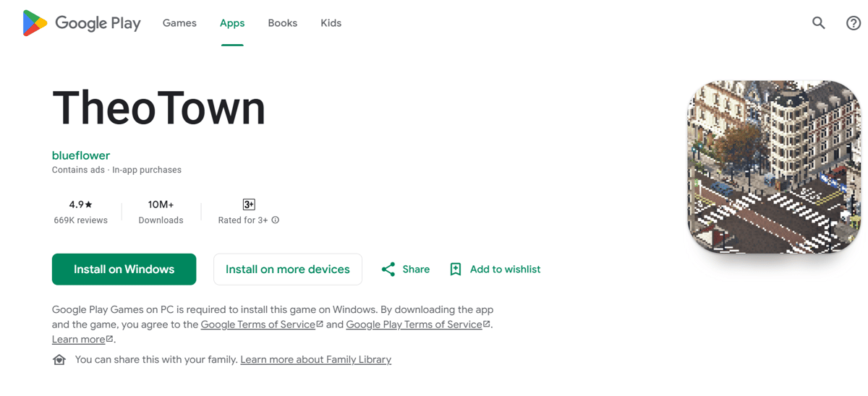
Task: Click the share icon
Action: pyautogui.click(x=388, y=270)
